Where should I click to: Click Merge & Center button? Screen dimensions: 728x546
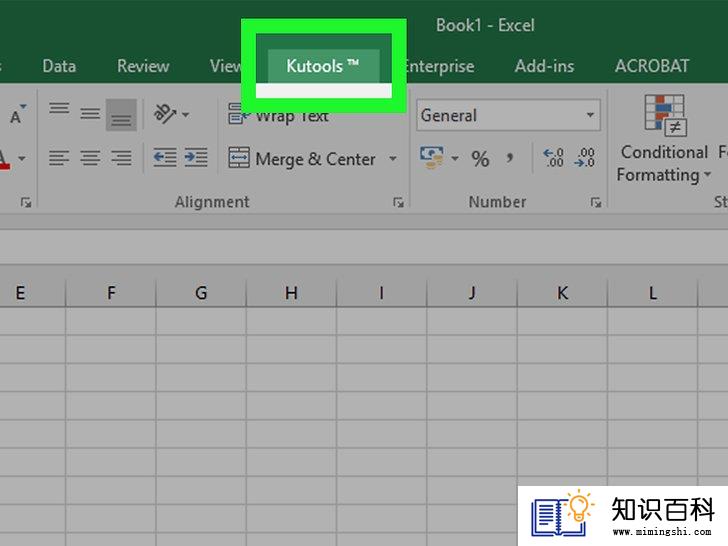pyautogui.click(x=302, y=159)
